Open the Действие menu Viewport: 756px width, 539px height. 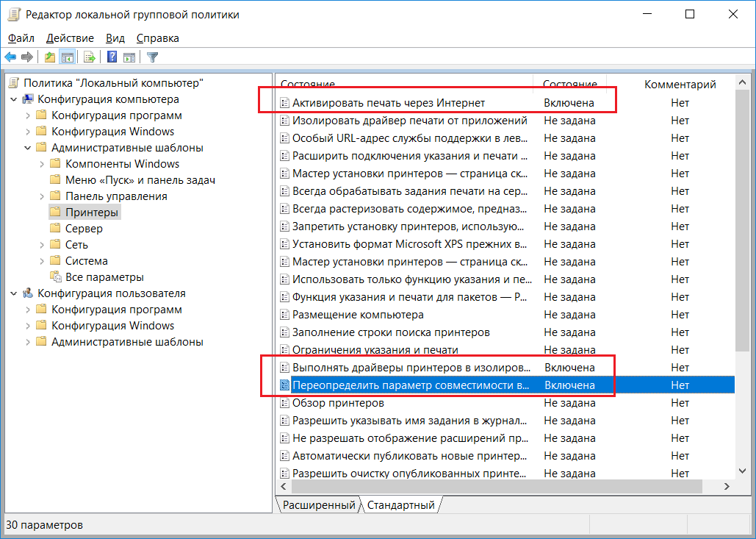[70, 38]
